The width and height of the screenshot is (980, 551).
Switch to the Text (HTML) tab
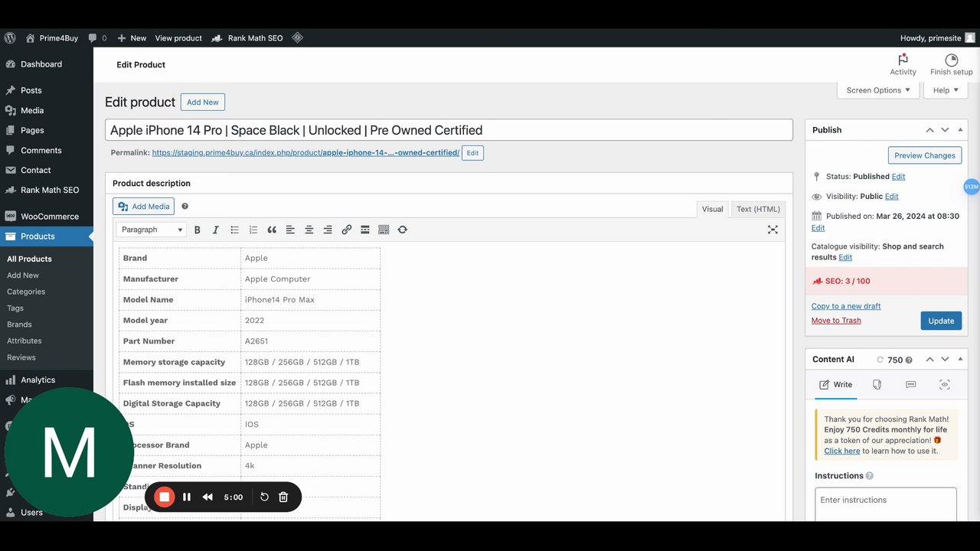[758, 209]
